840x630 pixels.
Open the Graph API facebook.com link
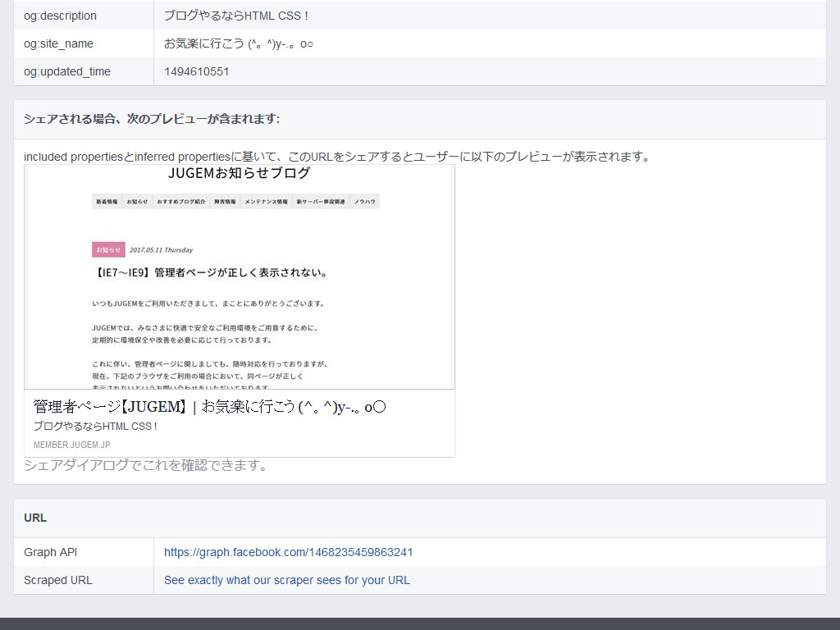tap(288, 552)
